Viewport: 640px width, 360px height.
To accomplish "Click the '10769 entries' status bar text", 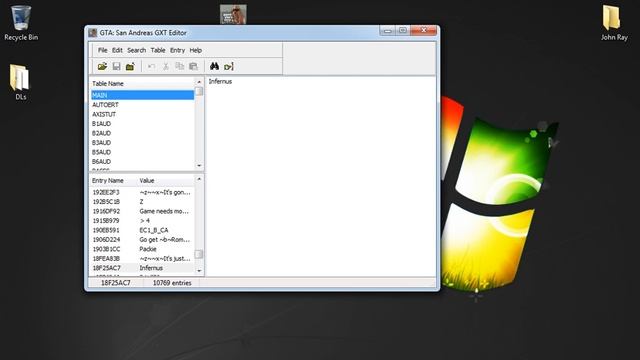I will pyautogui.click(x=172, y=283).
